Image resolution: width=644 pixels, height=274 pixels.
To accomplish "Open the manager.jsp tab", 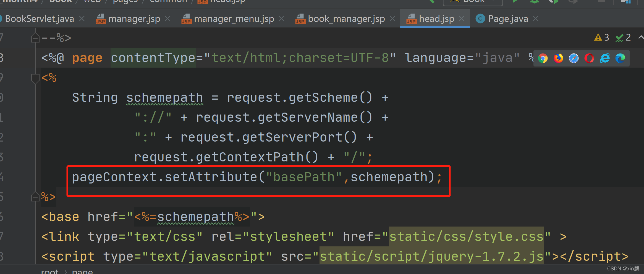I will tap(134, 19).
